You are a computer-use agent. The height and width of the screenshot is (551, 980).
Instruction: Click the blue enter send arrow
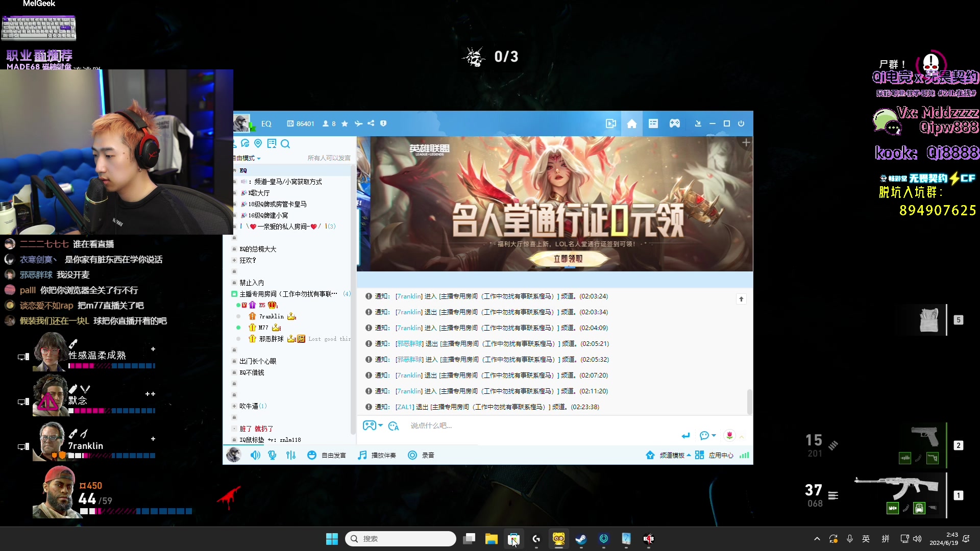click(685, 435)
